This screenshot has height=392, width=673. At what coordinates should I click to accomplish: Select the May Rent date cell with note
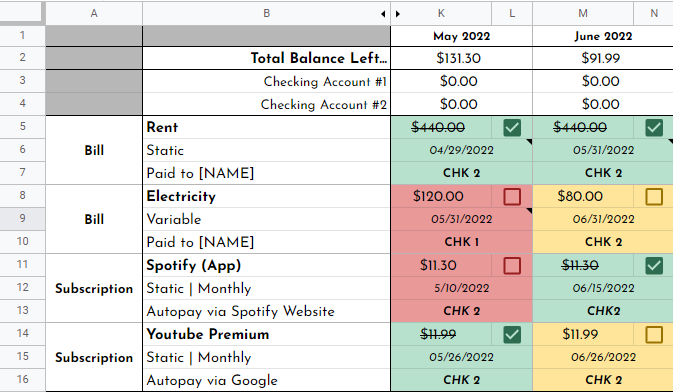pos(461,150)
